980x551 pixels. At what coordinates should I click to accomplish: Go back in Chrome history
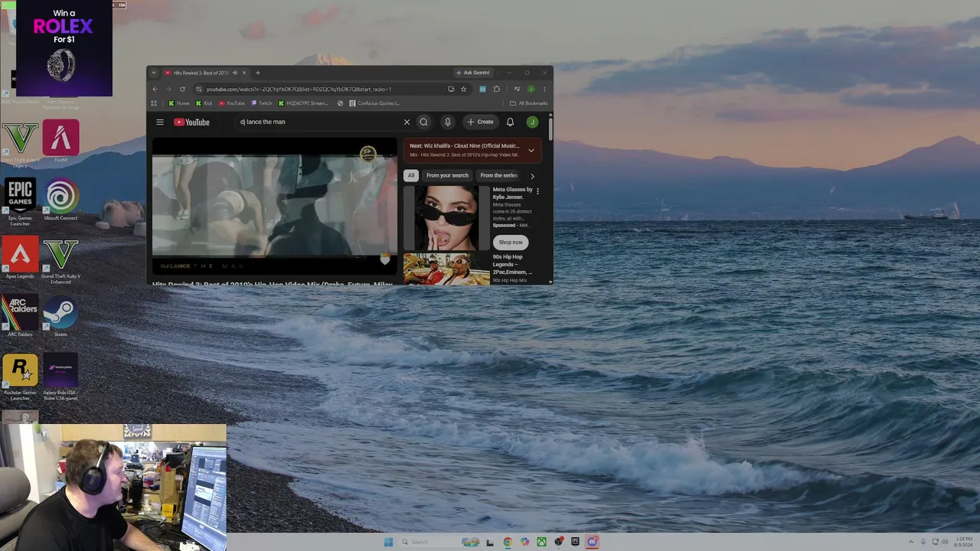coord(155,89)
